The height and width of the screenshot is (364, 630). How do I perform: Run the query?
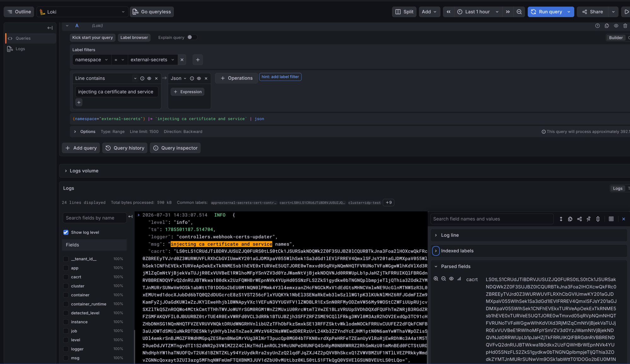(547, 12)
